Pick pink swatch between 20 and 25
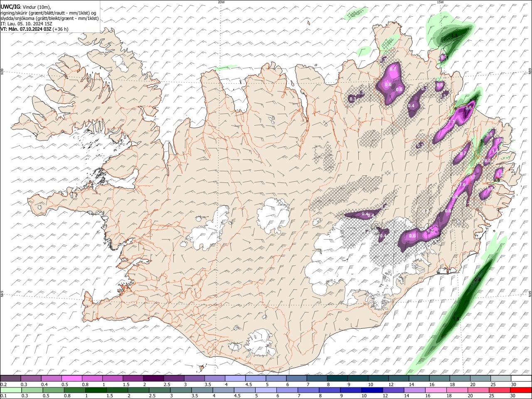The image size is (532, 399). (478, 390)
